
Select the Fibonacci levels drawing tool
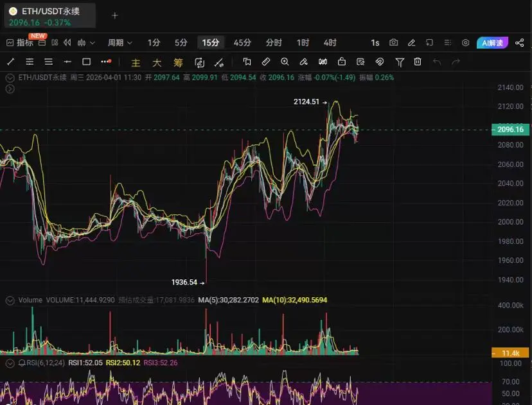pyautogui.click(x=30, y=62)
